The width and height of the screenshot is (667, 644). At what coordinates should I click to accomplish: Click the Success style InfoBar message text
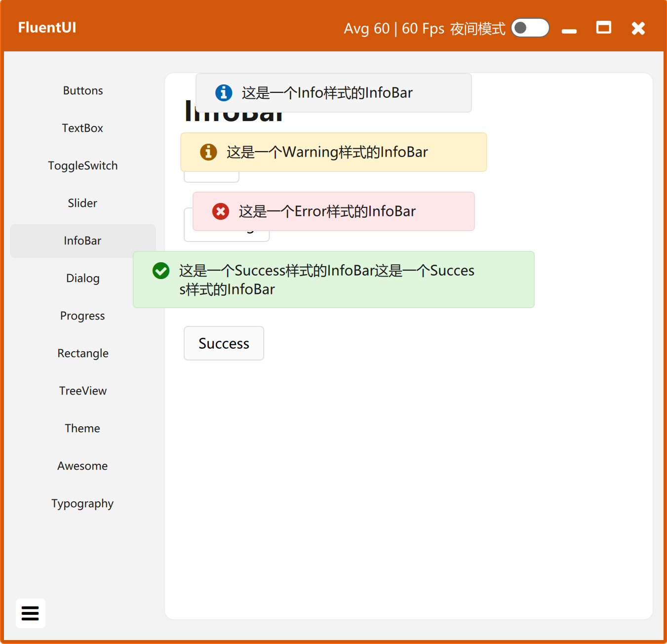[x=327, y=280]
